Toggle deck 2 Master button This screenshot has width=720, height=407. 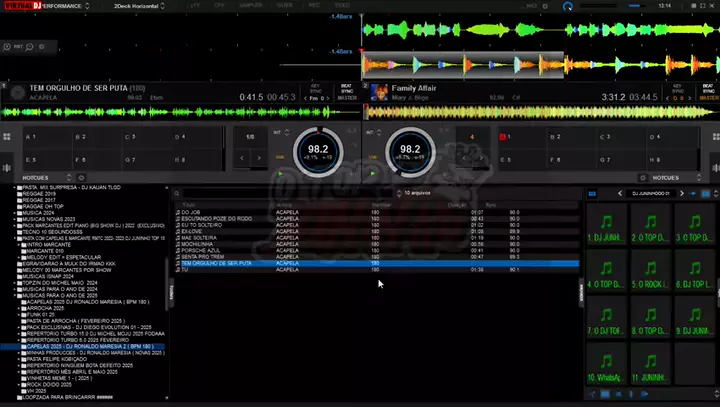pyautogui.click(x=709, y=98)
